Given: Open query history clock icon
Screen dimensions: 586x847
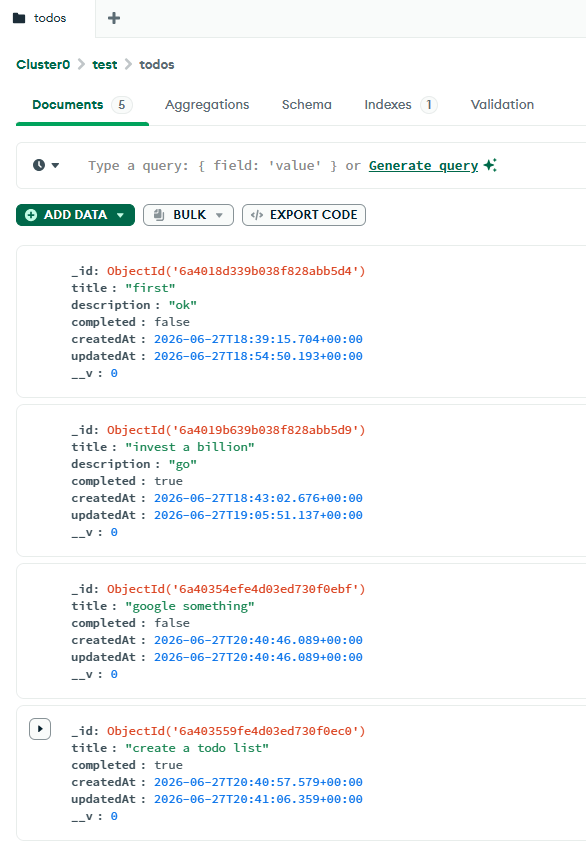Looking at the screenshot, I should tap(39, 165).
